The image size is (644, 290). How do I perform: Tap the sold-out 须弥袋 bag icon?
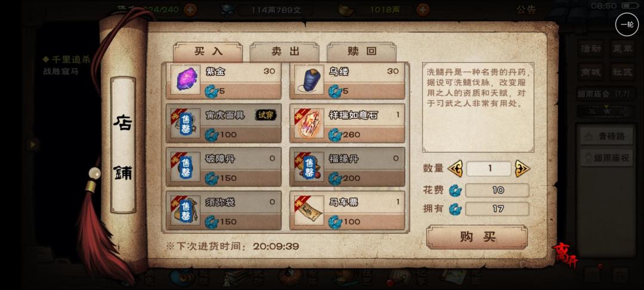[x=185, y=210]
